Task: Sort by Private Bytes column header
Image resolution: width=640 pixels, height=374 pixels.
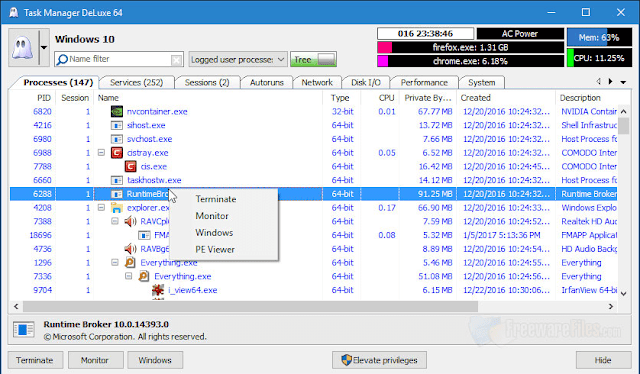Action: 428,98
